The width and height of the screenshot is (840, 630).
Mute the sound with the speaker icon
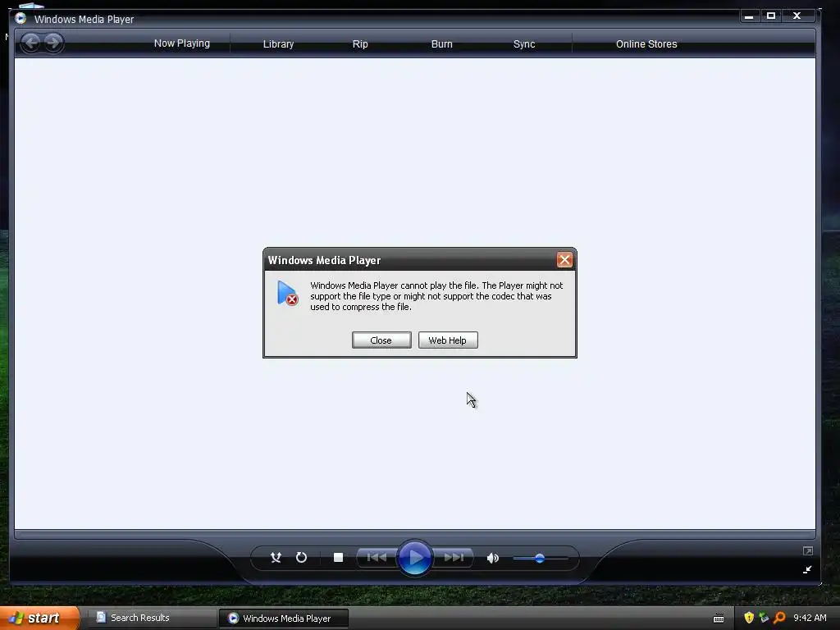pos(492,558)
